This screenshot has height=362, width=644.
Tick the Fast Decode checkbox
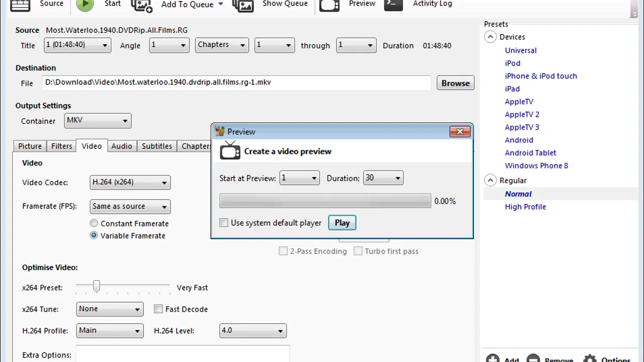pyautogui.click(x=158, y=309)
